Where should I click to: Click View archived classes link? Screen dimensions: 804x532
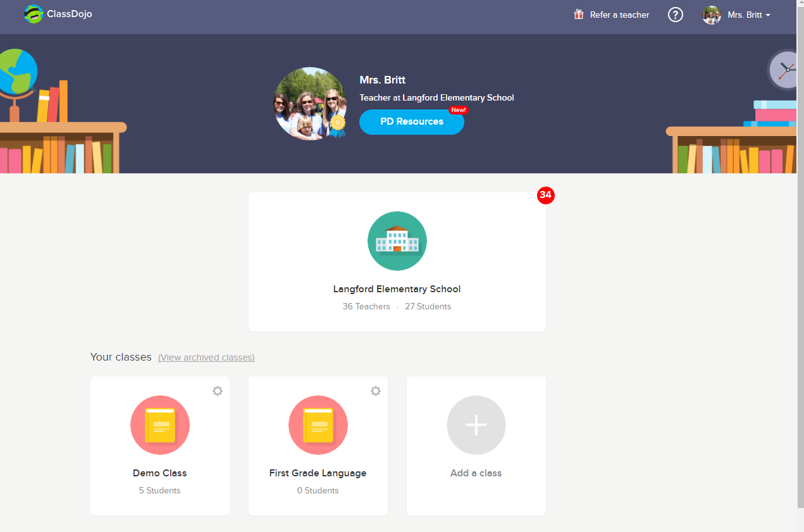coord(206,357)
